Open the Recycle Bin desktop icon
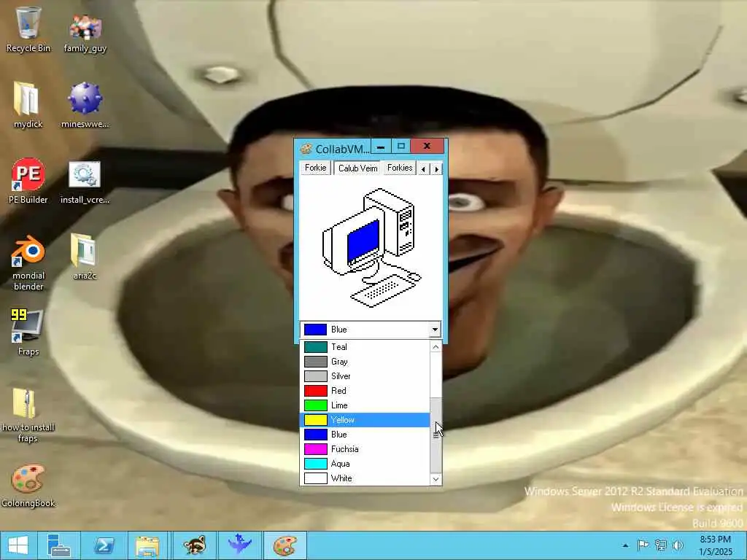This screenshot has width=747, height=560. tap(28, 29)
